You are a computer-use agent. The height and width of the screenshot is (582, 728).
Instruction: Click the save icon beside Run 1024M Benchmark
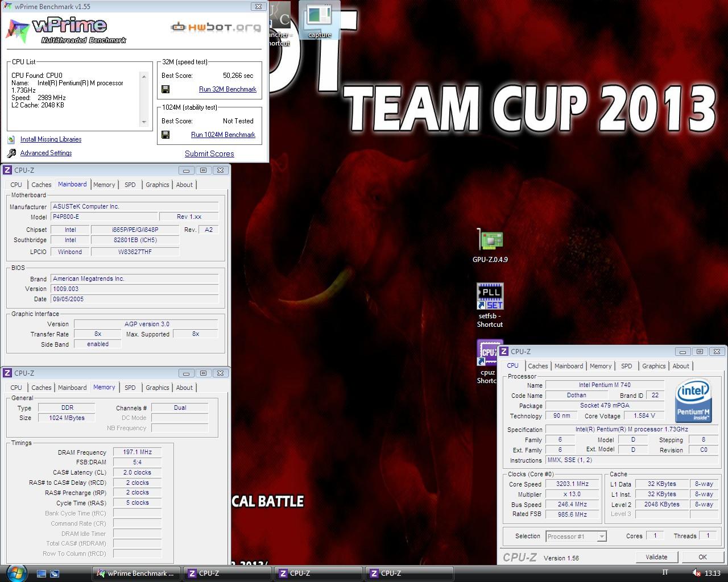pyautogui.click(x=166, y=135)
